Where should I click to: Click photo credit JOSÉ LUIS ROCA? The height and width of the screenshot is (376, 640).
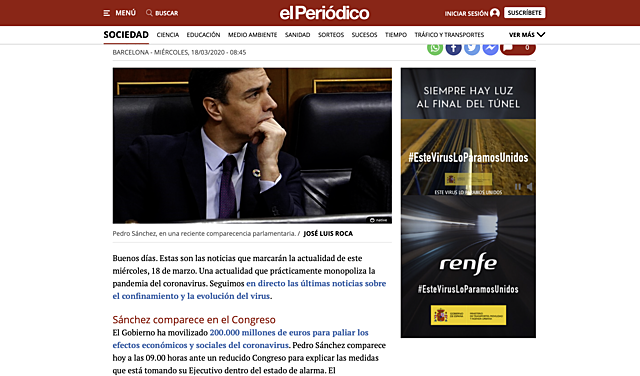click(x=328, y=234)
